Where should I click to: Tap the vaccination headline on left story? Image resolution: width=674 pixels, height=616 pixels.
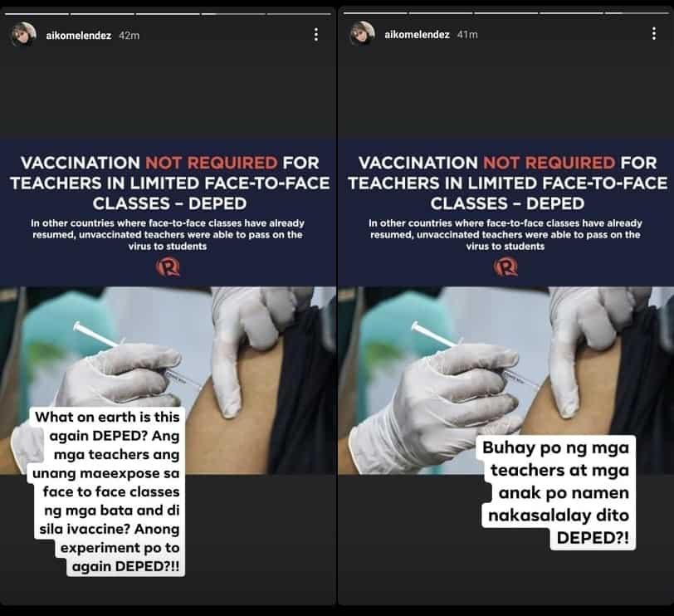pyautogui.click(x=170, y=183)
